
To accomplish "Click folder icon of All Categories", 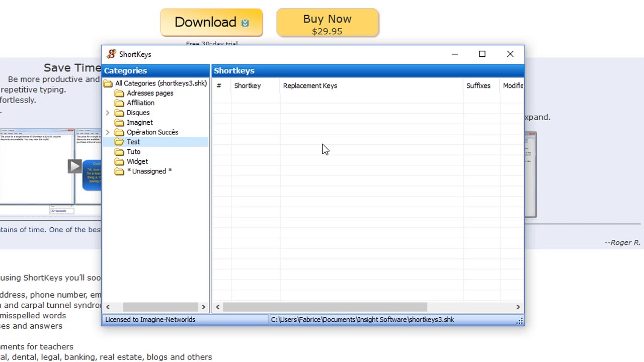I will click(108, 83).
